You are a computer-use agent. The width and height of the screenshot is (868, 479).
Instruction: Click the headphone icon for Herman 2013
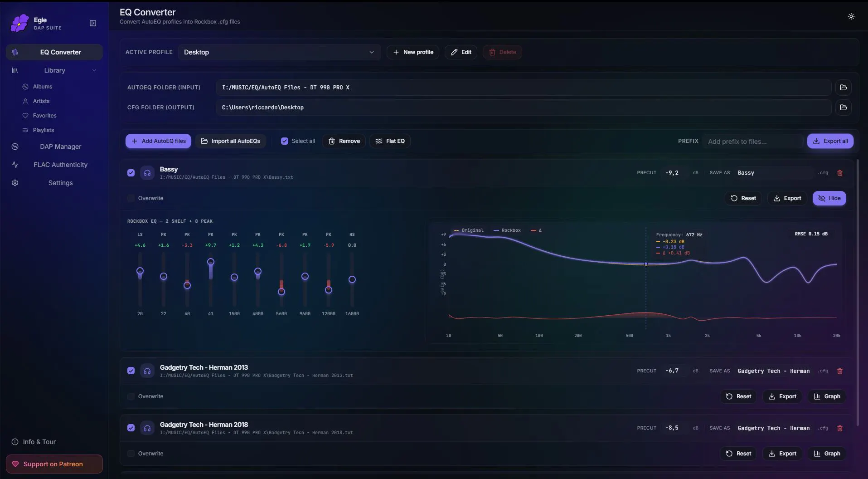point(147,371)
